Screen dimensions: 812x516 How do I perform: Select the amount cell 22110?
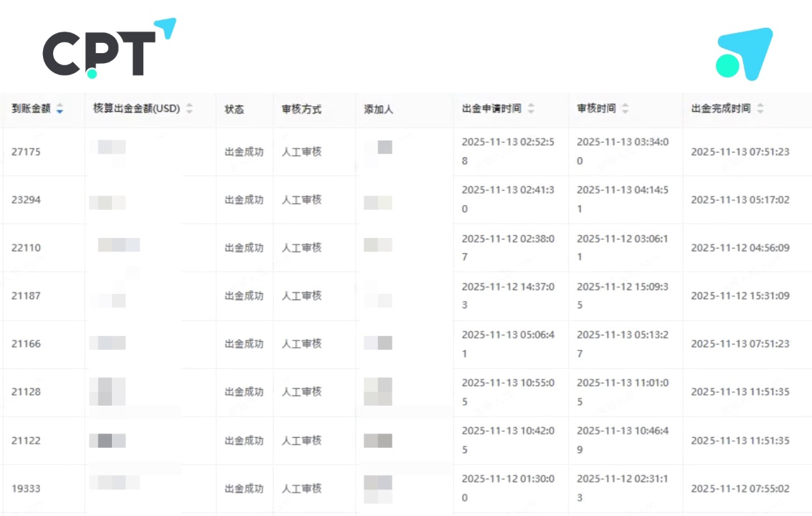click(26, 248)
